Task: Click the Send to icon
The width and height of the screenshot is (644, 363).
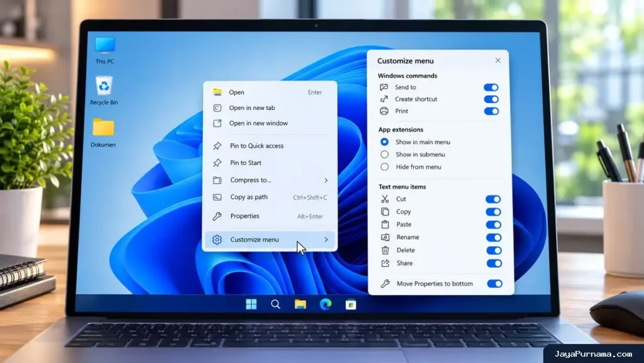Action: [x=384, y=87]
